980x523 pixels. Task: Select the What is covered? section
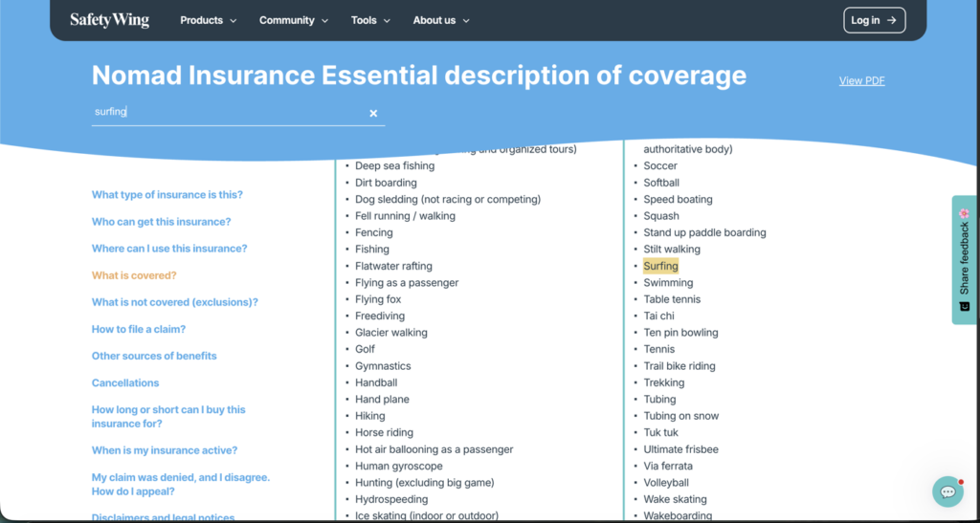tap(134, 275)
